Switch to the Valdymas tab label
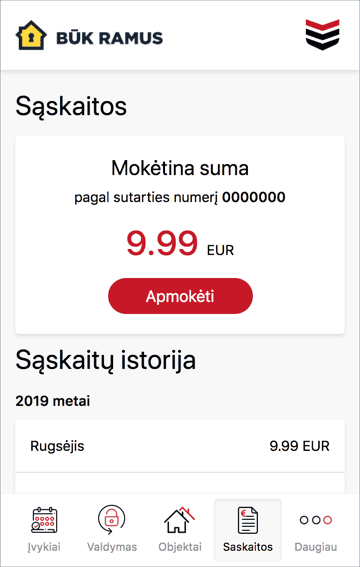This screenshot has height=567, width=360. (112, 547)
